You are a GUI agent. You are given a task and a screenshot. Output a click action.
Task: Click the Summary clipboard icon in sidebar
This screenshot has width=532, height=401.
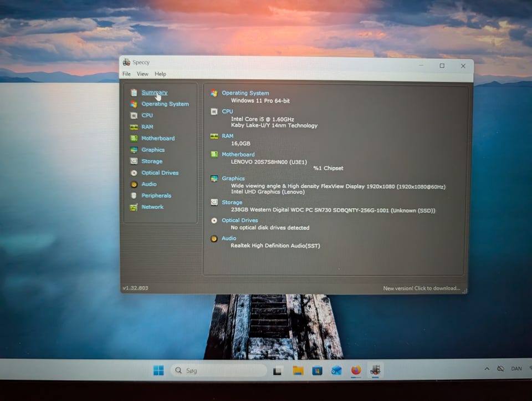[134, 93]
